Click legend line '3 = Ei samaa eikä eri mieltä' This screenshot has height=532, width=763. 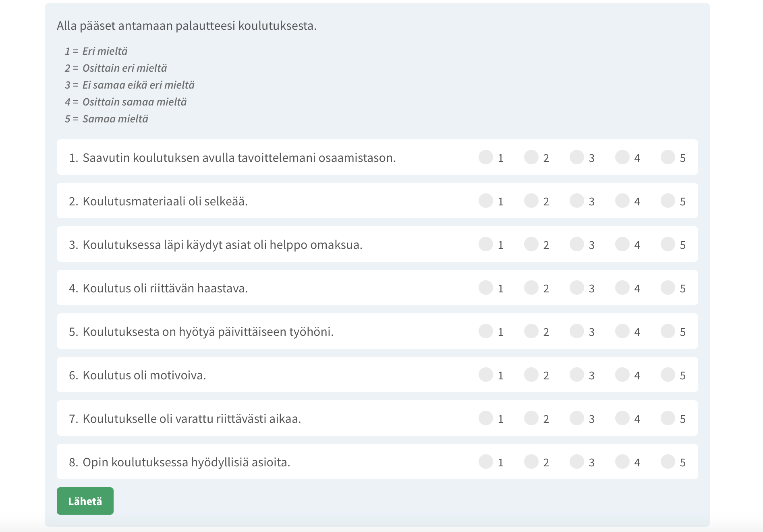point(130,85)
